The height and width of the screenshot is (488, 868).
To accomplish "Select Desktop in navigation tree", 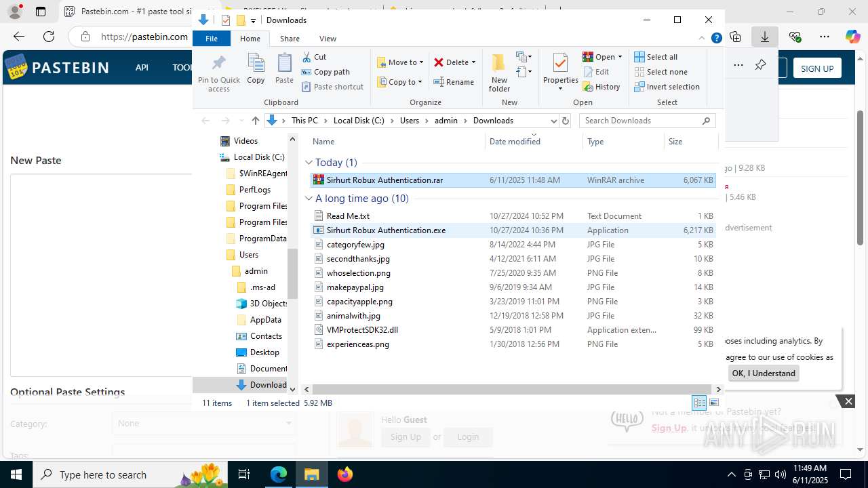I will [264, 352].
